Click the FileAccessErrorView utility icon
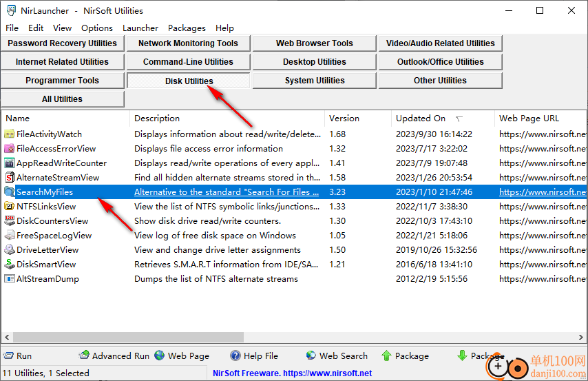Screen dimensions: 588x381 10,149
